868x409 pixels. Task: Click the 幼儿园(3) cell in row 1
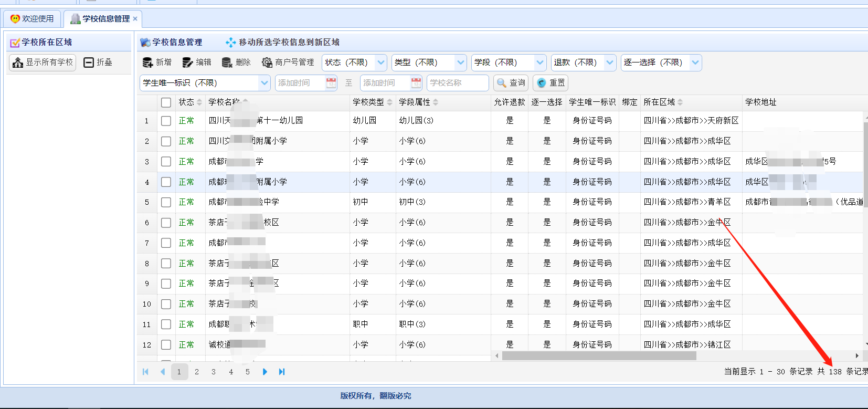[443, 121]
